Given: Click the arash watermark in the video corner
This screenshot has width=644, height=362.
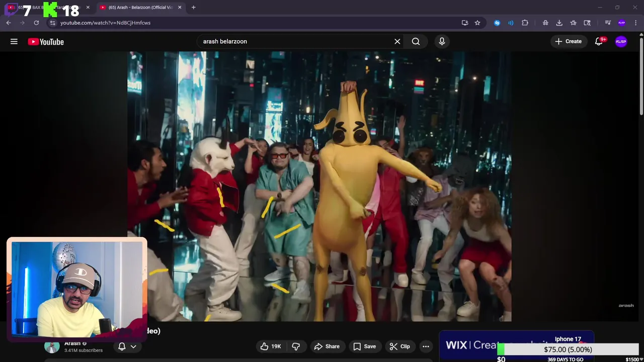Looking at the screenshot, I should point(626,305).
